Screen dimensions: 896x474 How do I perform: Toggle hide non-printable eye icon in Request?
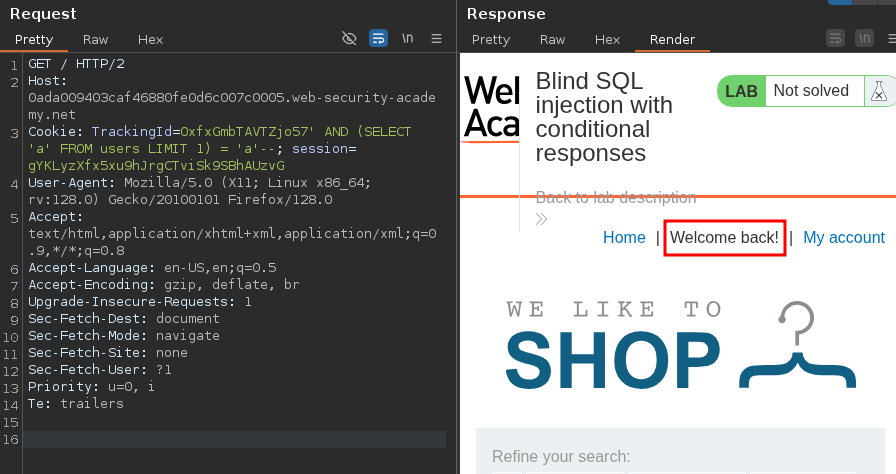point(349,38)
